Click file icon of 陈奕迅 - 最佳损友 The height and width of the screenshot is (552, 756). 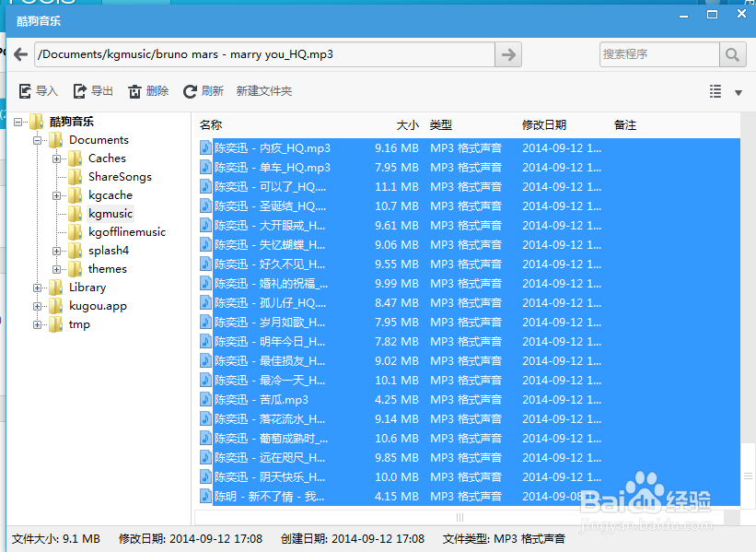tap(206, 360)
